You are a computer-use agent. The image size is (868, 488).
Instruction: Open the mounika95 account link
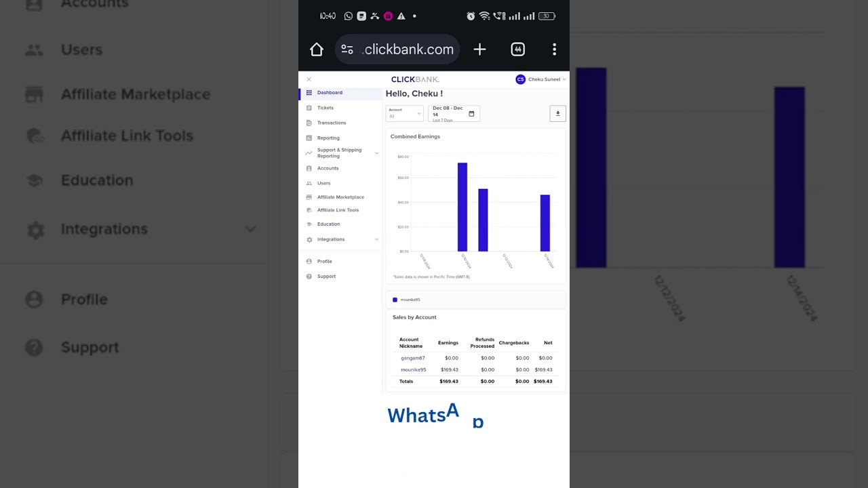pyautogui.click(x=413, y=370)
